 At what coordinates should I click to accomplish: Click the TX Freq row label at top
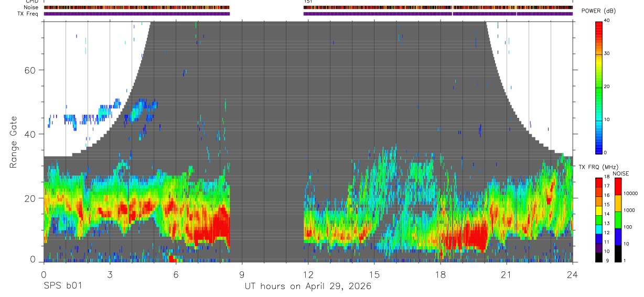(x=27, y=14)
